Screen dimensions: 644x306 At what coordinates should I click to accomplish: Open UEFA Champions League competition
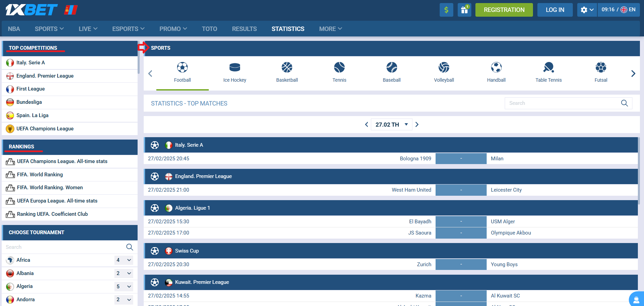click(70, 129)
